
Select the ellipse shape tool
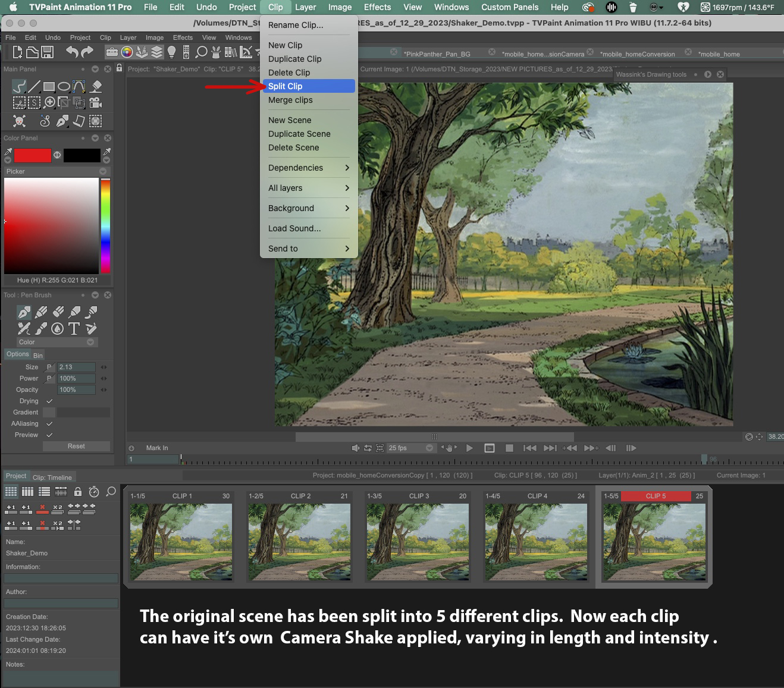pos(64,87)
